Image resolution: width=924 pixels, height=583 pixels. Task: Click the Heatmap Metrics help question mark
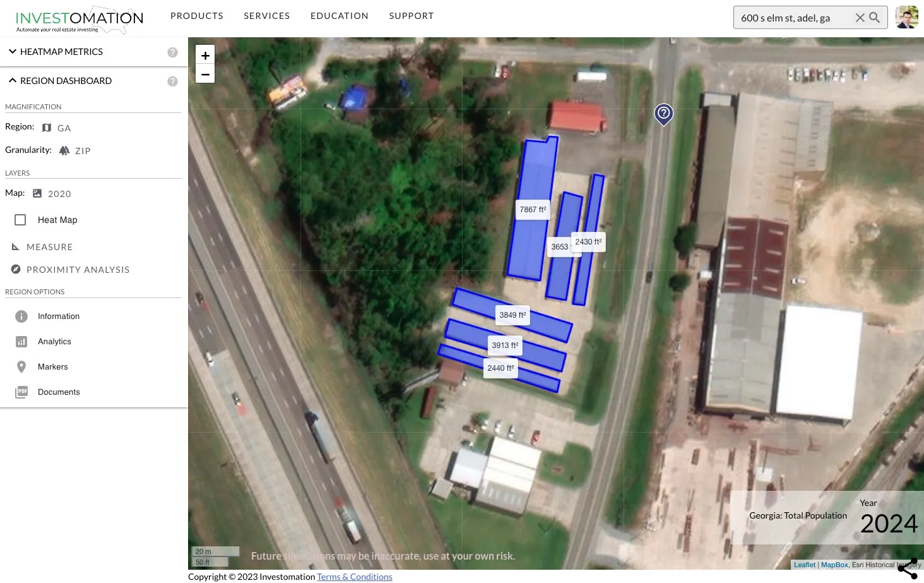pos(172,52)
